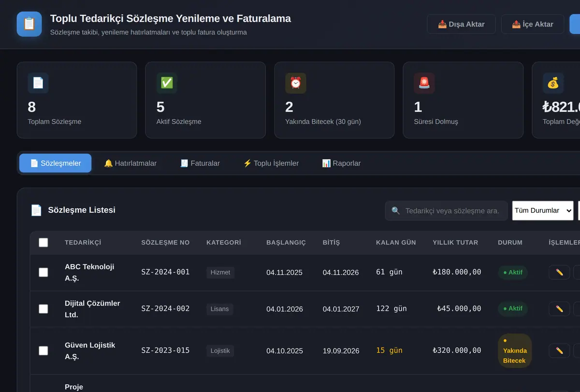This screenshot has height=392, width=580.
Task: Click contract number SZ-2024-002
Action: pyautogui.click(x=165, y=309)
